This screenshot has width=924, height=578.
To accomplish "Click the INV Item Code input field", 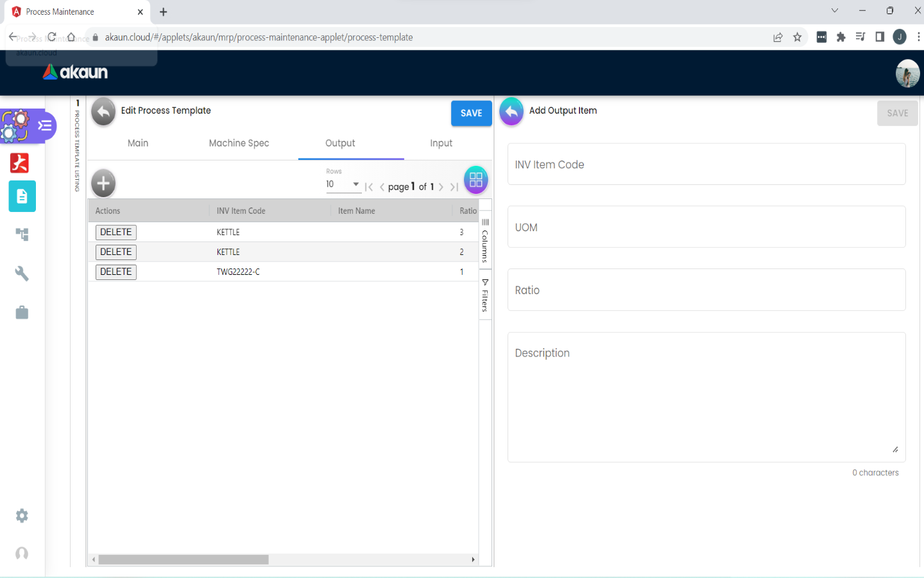I will pos(706,165).
